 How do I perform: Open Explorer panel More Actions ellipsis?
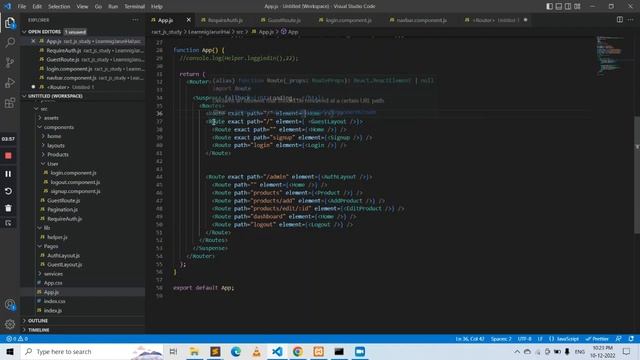click(x=135, y=20)
